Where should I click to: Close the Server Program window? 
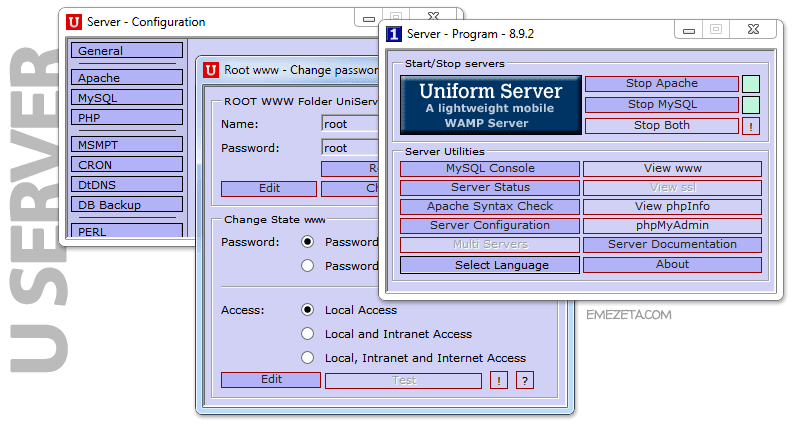click(754, 30)
